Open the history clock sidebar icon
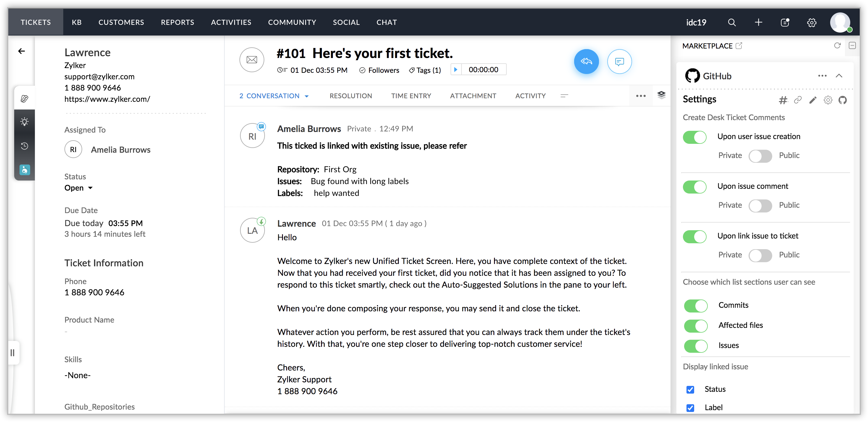 click(25, 146)
